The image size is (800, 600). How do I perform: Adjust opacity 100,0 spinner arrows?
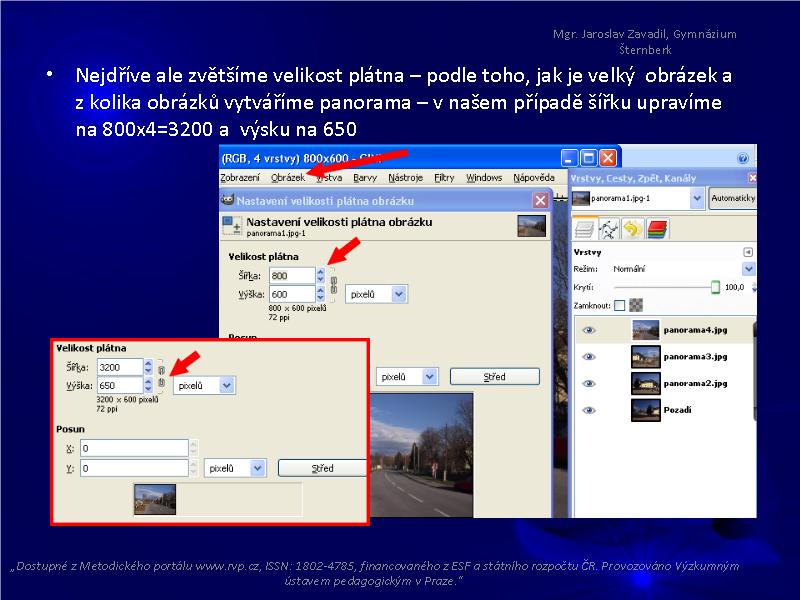click(754, 287)
